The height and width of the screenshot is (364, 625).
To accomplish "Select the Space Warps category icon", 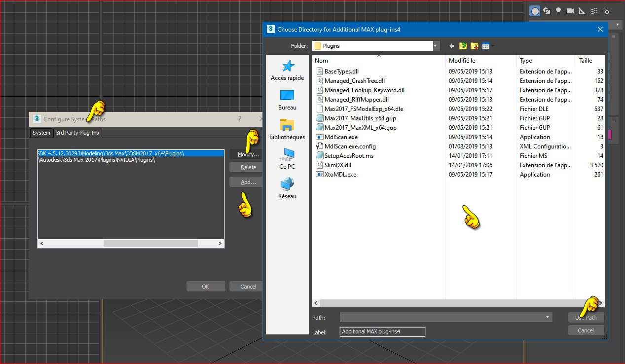I will tap(594, 11).
